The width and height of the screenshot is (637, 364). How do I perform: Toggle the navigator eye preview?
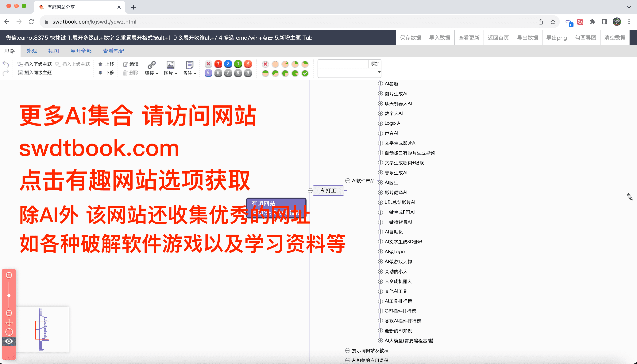click(9, 341)
